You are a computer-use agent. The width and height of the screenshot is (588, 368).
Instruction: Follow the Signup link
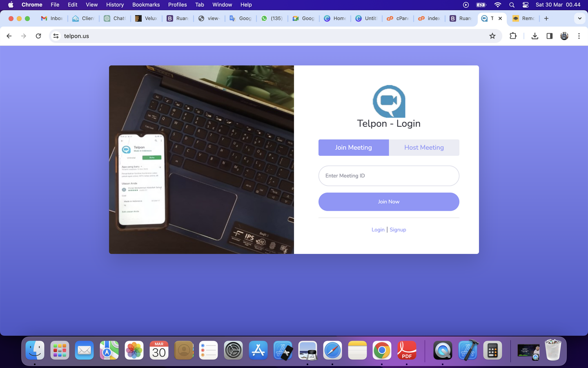398,230
